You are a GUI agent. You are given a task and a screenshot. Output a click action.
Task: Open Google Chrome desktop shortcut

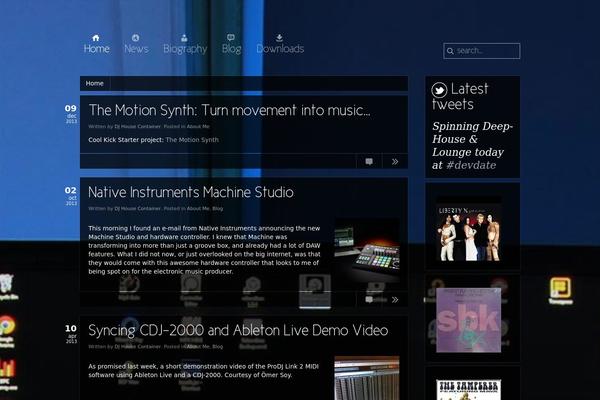pos(7,331)
